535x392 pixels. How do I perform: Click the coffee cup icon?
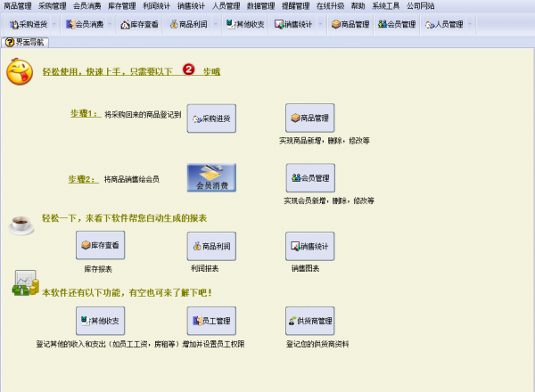pos(21,225)
